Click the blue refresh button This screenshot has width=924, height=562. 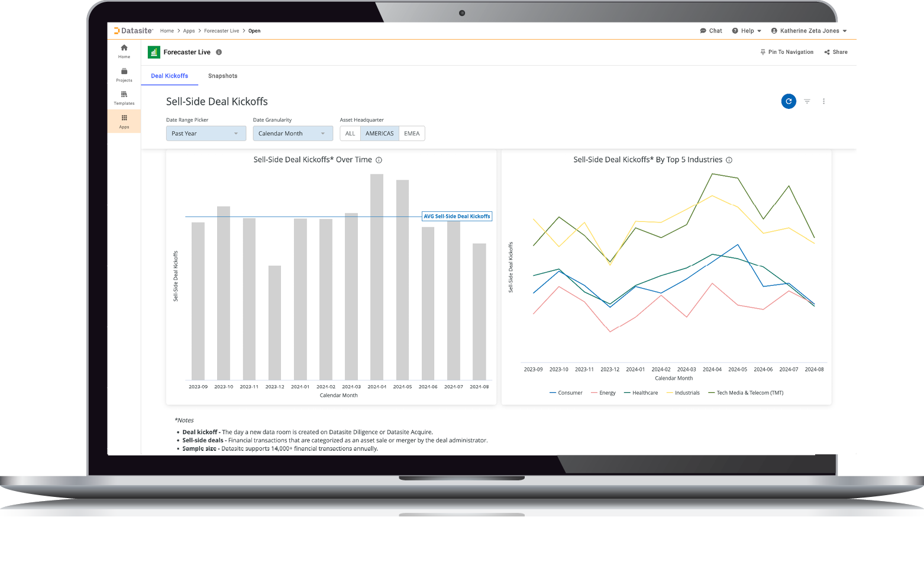(x=788, y=101)
